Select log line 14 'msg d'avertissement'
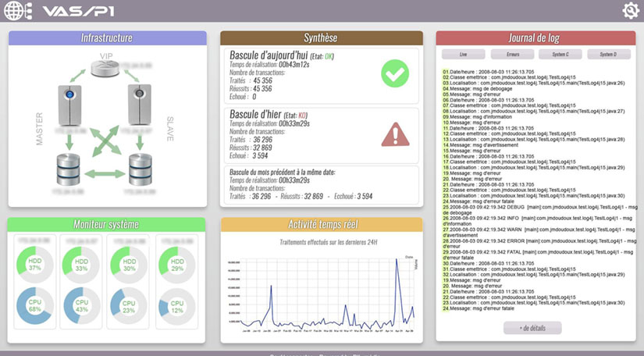This screenshot has height=356, width=644. click(x=480, y=145)
